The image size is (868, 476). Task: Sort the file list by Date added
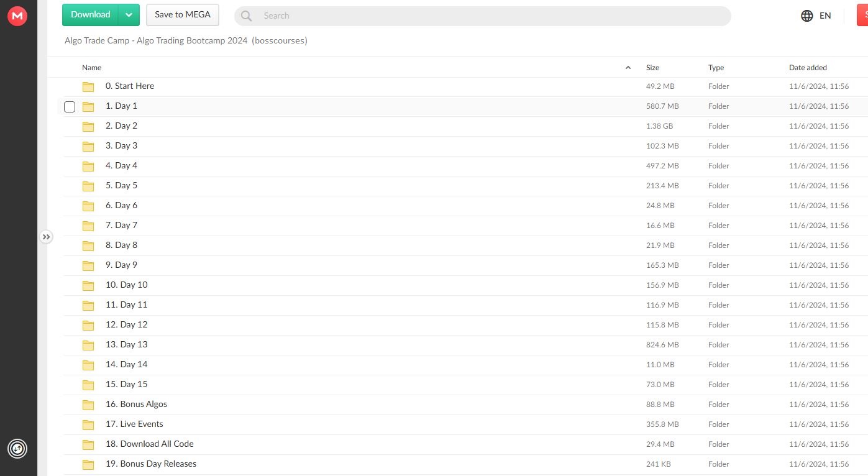pos(808,68)
